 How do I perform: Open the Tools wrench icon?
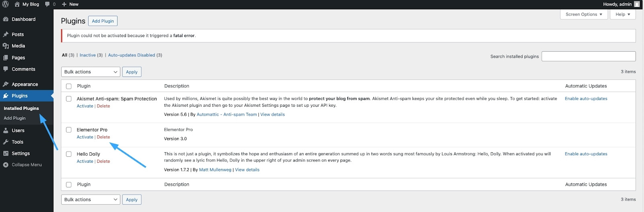(6, 142)
